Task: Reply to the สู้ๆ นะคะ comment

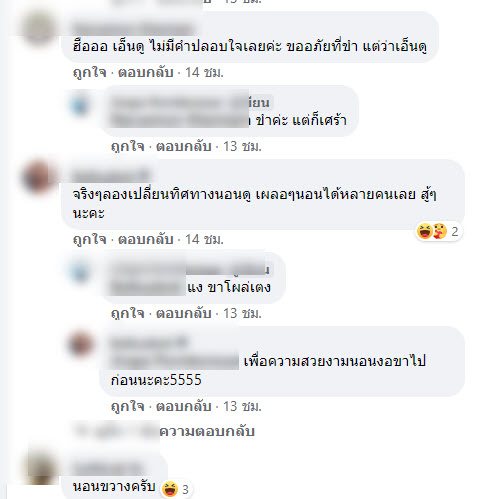Action: point(146,239)
